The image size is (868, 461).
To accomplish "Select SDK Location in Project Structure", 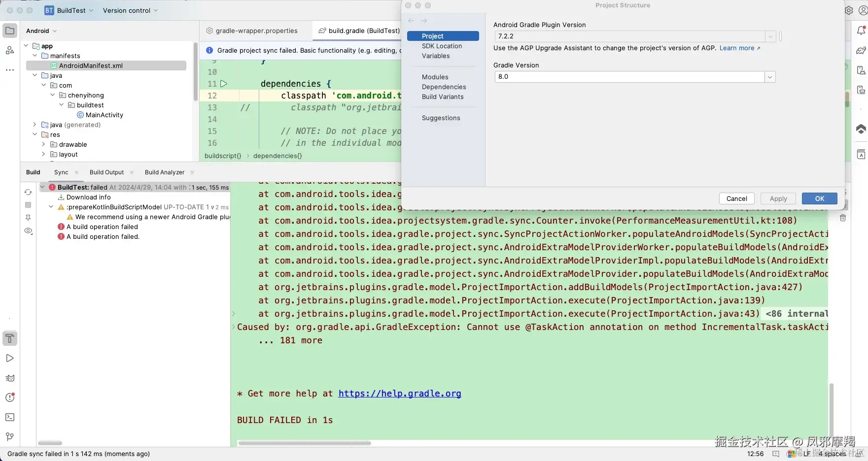I will coord(442,46).
